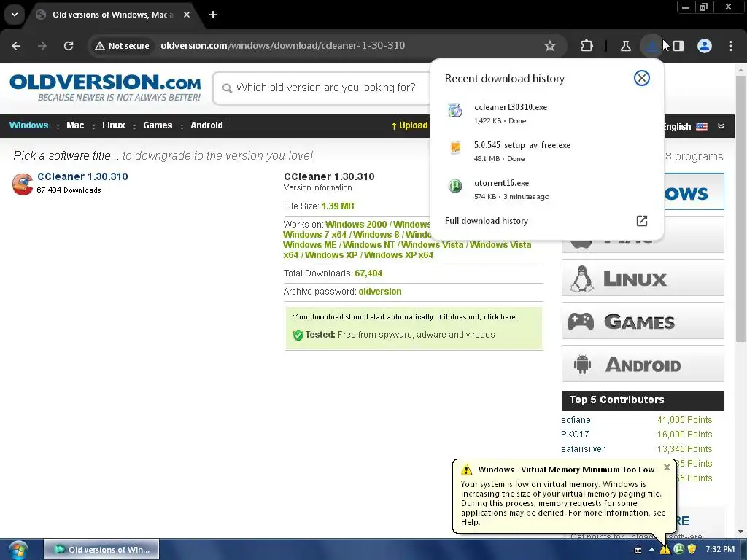Click the 7:32 PM system clock
This screenshot has width=747, height=560.
(x=720, y=549)
